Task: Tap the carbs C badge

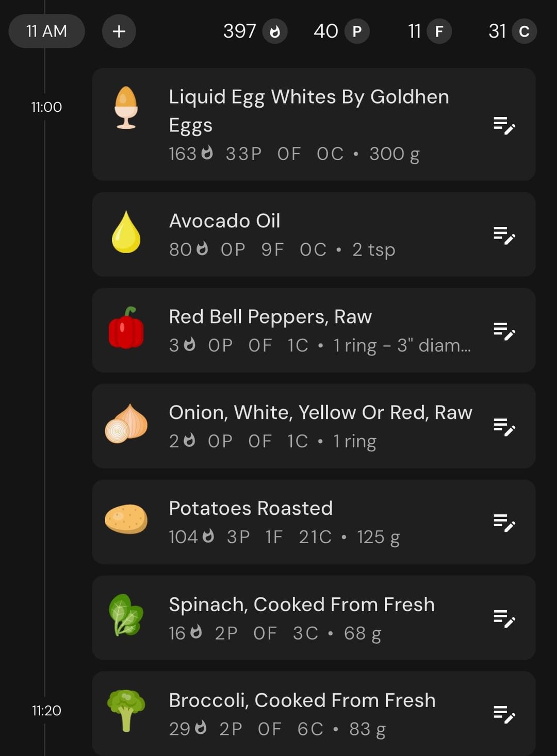Action: pos(524,31)
